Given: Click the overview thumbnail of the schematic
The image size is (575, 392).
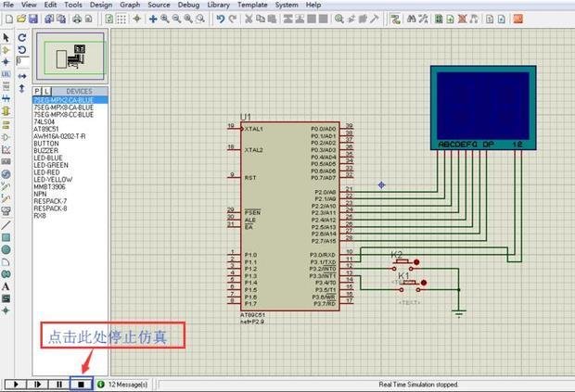Looking at the screenshot, I should point(70,57).
